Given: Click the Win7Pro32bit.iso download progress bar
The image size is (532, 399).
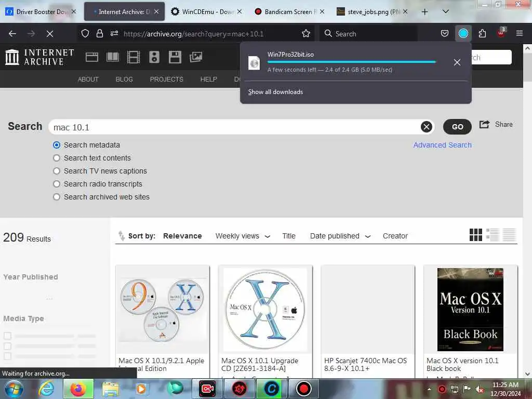Looking at the screenshot, I should pos(351,62).
